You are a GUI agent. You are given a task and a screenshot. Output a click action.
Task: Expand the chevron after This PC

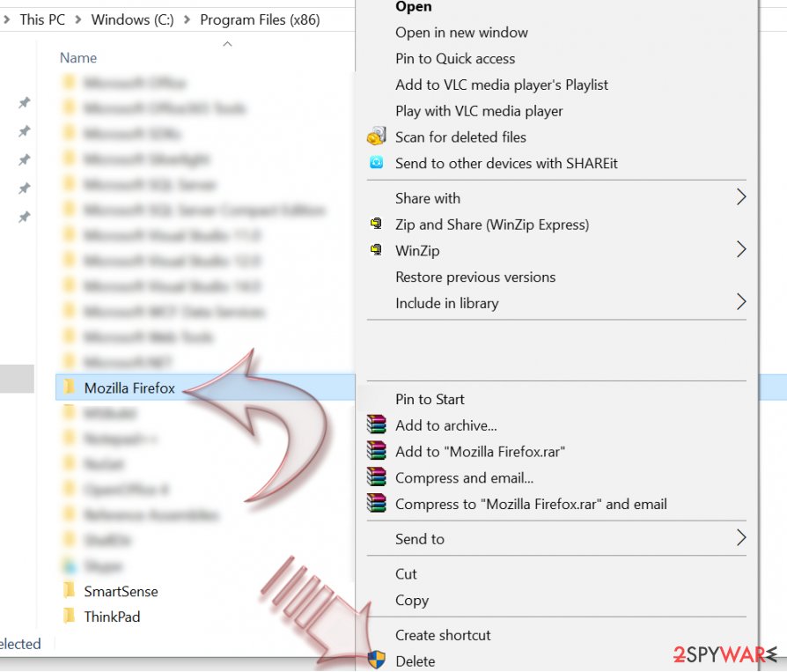pyautogui.click(x=78, y=20)
